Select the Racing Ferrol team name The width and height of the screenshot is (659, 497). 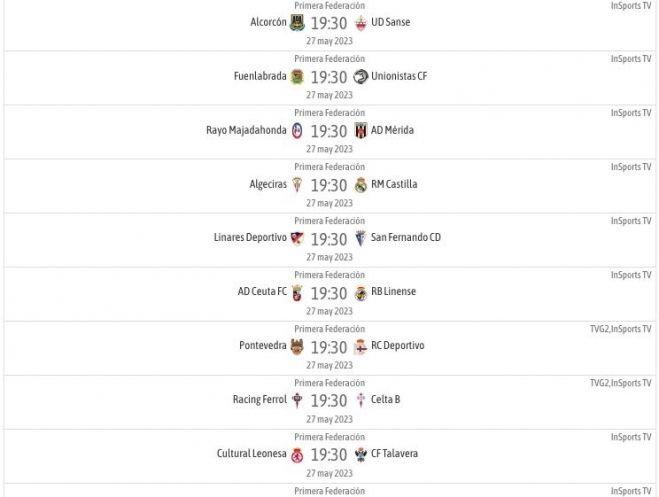click(x=260, y=399)
